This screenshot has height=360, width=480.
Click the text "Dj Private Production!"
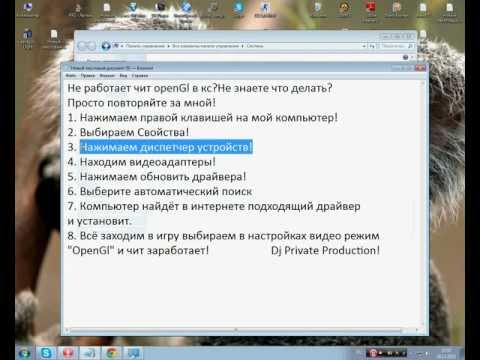coord(325,250)
